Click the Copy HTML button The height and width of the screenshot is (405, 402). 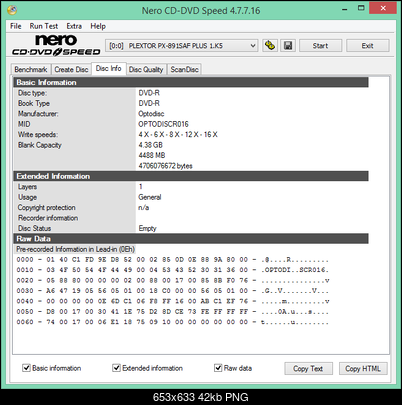tap(363, 369)
